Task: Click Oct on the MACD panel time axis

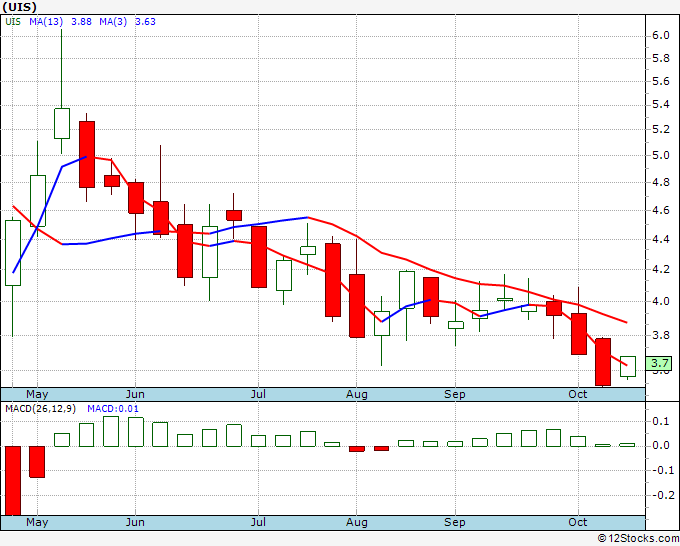Action: pyautogui.click(x=578, y=522)
